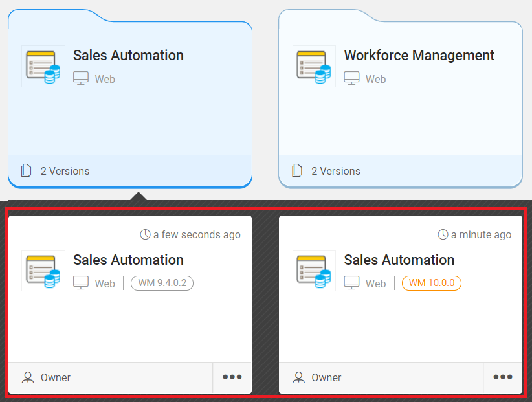This screenshot has width=532, height=402.
Task: Click the Web monitor icon under Workforce Management
Action: point(351,79)
